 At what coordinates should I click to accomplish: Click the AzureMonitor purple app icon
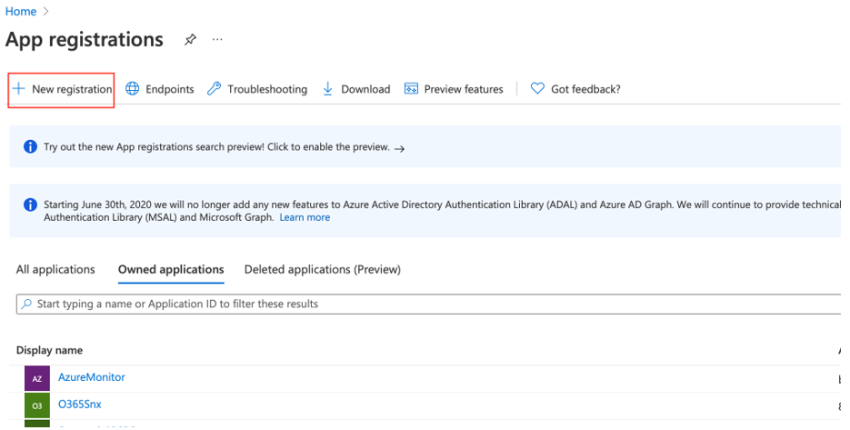36,378
